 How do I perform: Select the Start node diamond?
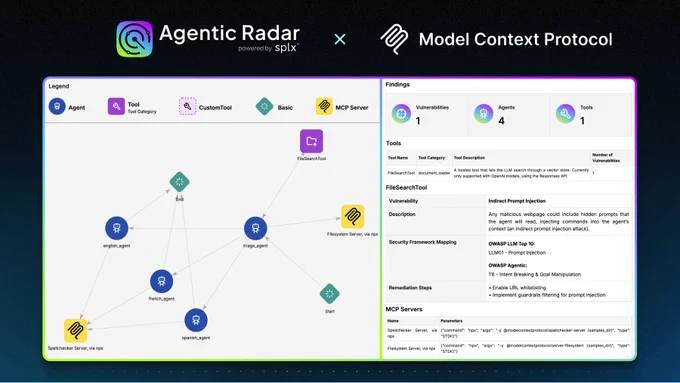pos(330,294)
